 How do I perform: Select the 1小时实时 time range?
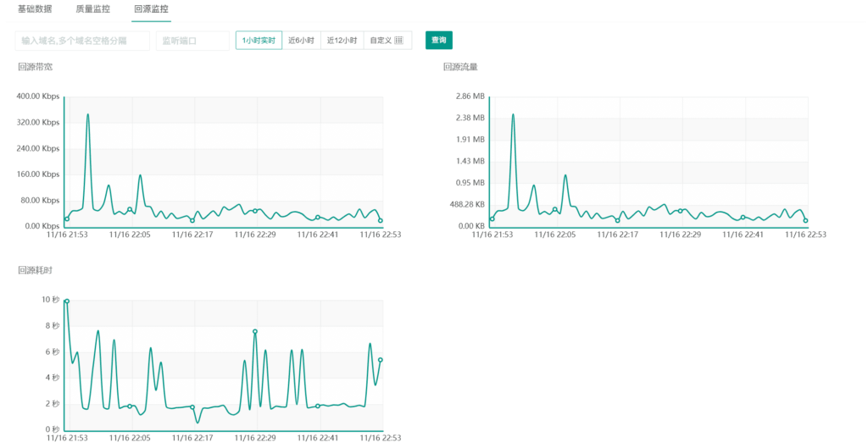(x=259, y=41)
